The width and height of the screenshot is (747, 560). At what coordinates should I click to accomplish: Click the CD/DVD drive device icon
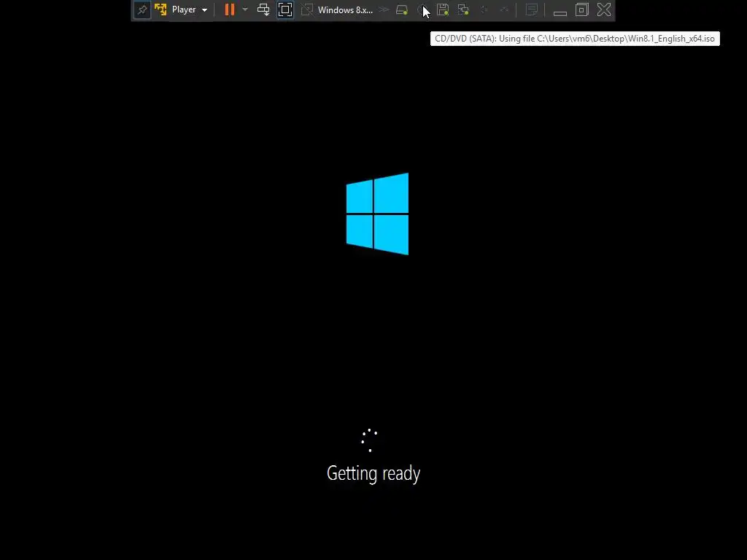pos(422,9)
